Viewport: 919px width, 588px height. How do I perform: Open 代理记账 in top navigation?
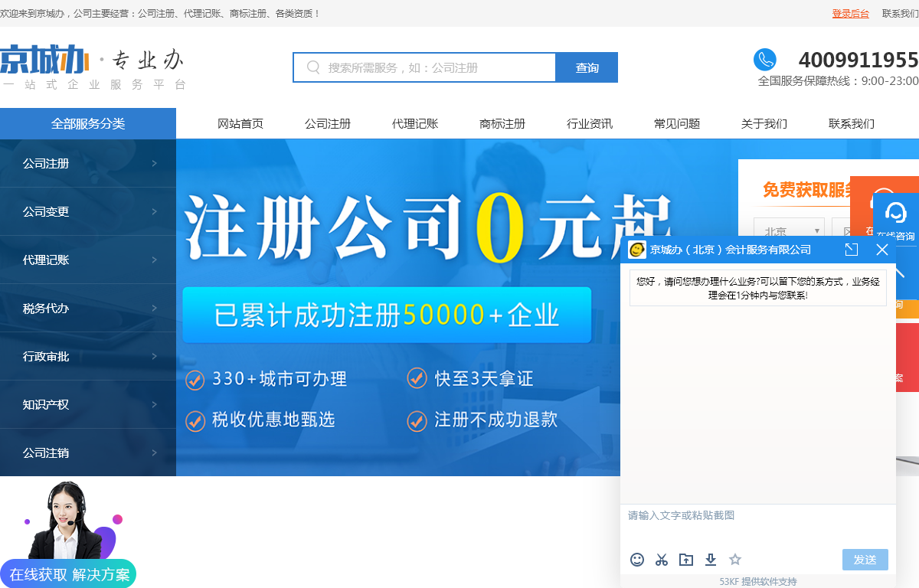tap(415, 123)
